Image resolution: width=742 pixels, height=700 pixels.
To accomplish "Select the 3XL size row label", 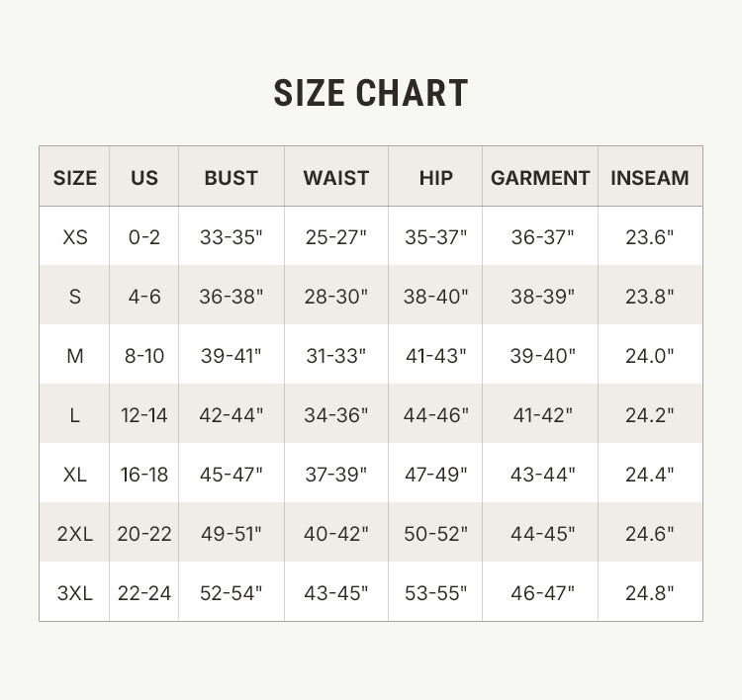I will [x=75, y=593].
